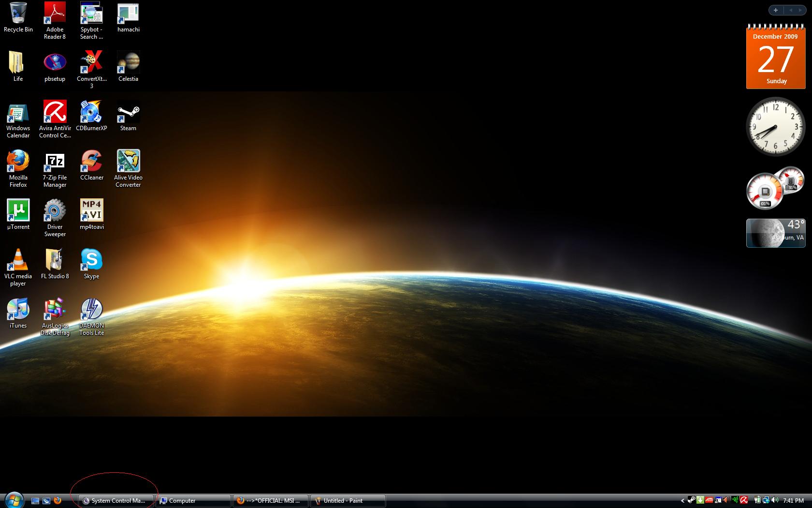Click the battery power tray icon

pos(757,501)
